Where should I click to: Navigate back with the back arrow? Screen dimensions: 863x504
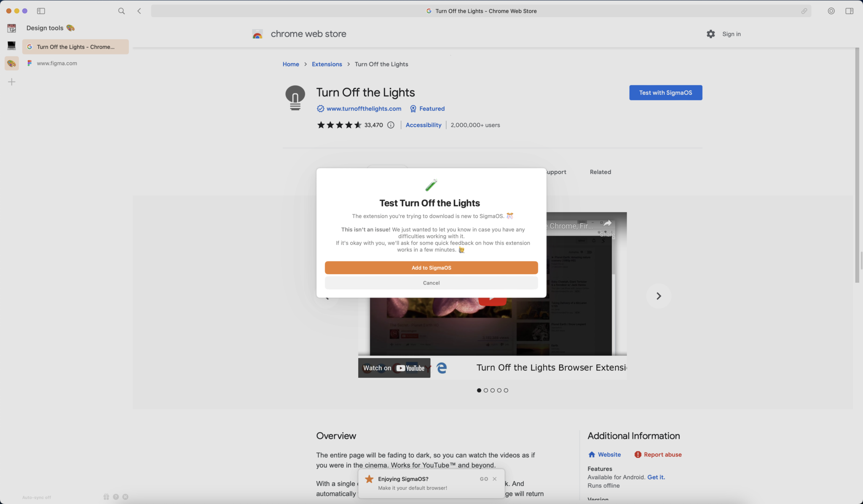[x=139, y=11]
